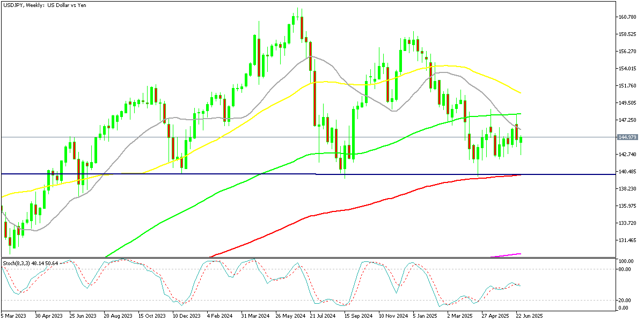Click the 149.505 price axis label

(x=627, y=103)
